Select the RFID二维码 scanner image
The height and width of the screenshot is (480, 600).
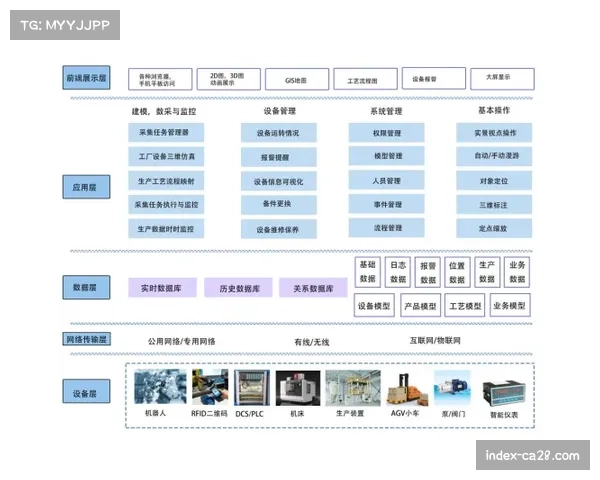[210, 387]
